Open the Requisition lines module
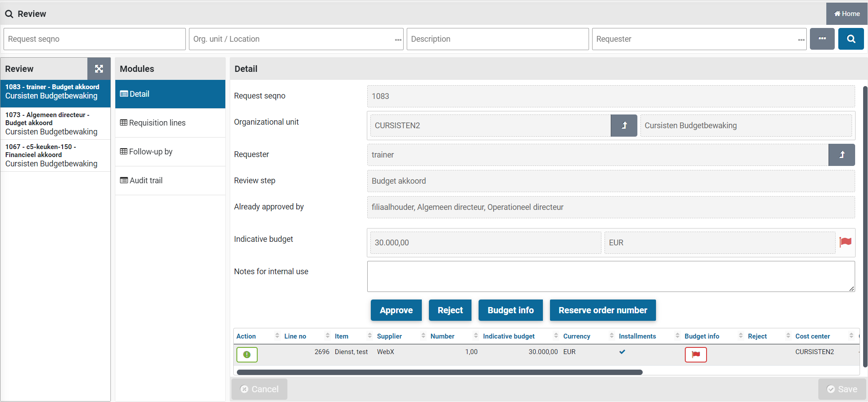 click(x=157, y=123)
